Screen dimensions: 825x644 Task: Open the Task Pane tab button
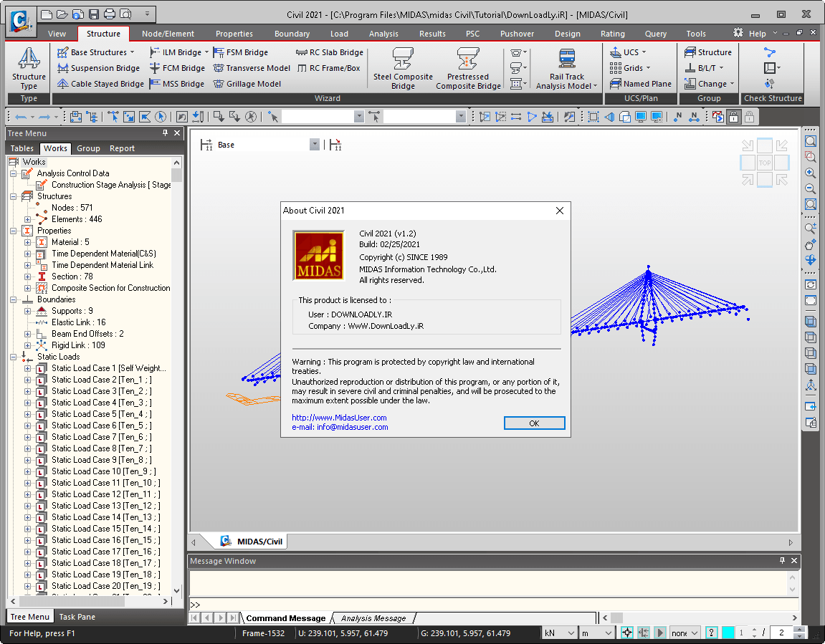pos(77,617)
